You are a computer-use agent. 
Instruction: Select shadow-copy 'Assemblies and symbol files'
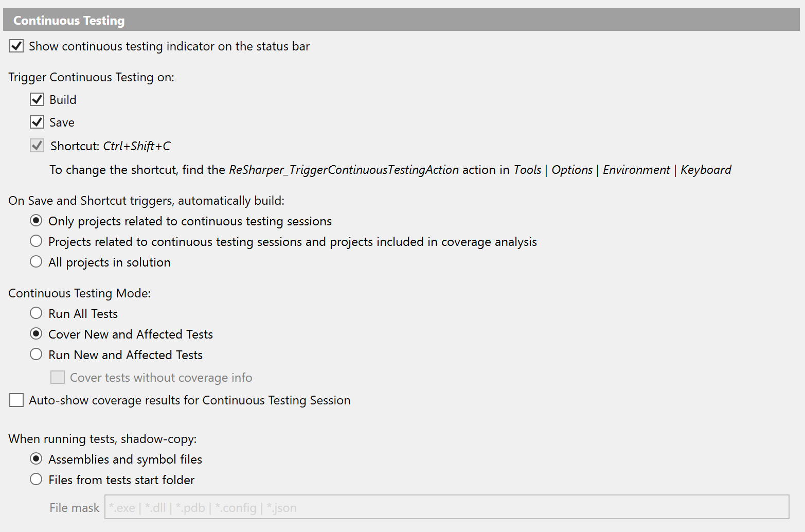pyautogui.click(x=36, y=458)
